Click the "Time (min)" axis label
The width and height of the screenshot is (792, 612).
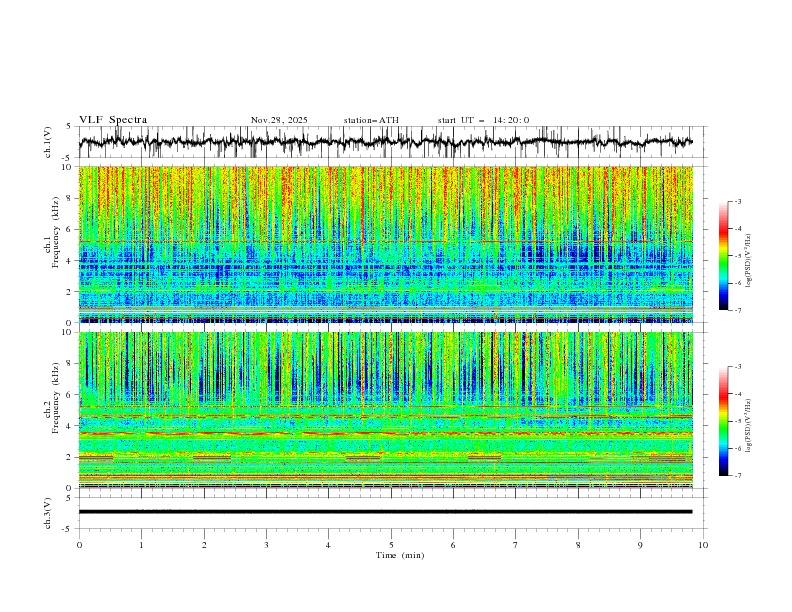(400, 555)
